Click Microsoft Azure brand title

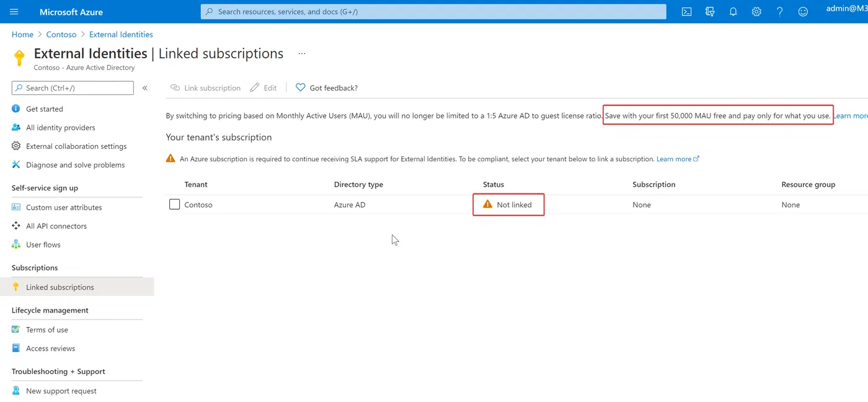coord(71,12)
